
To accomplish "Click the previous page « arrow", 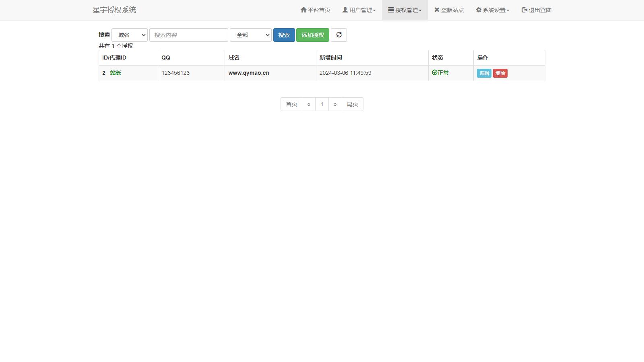I will [x=309, y=104].
